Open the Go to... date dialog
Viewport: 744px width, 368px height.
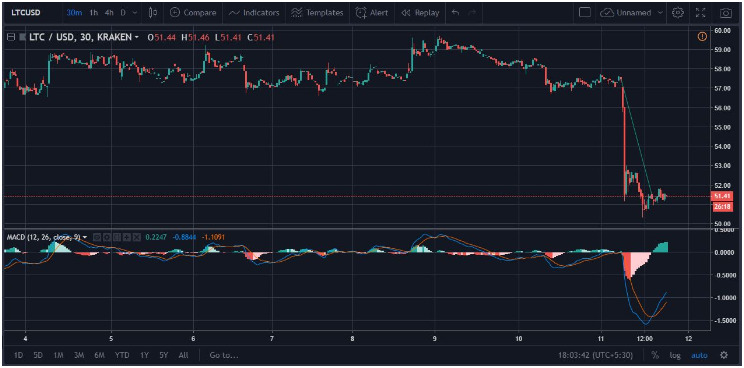click(x=223, y=355)
